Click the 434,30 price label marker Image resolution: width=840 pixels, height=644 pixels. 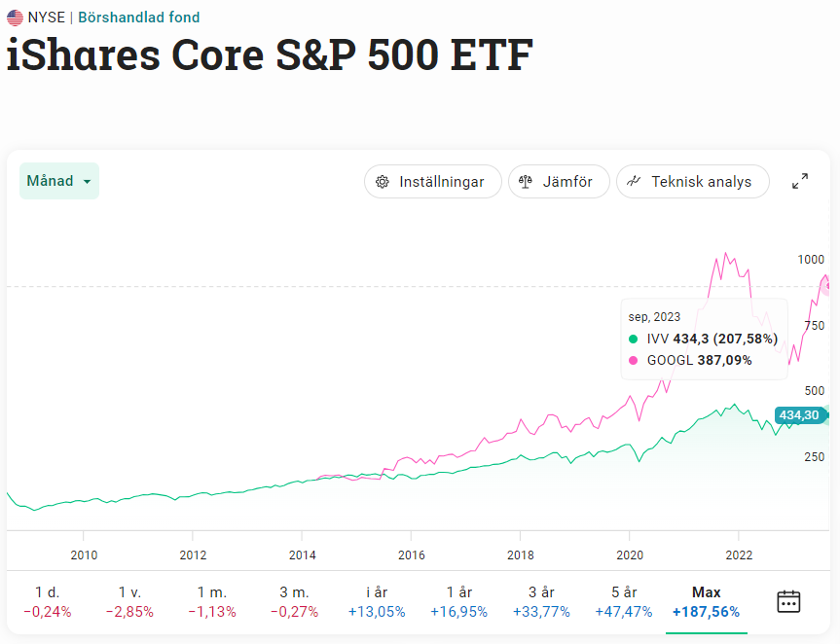798,415
